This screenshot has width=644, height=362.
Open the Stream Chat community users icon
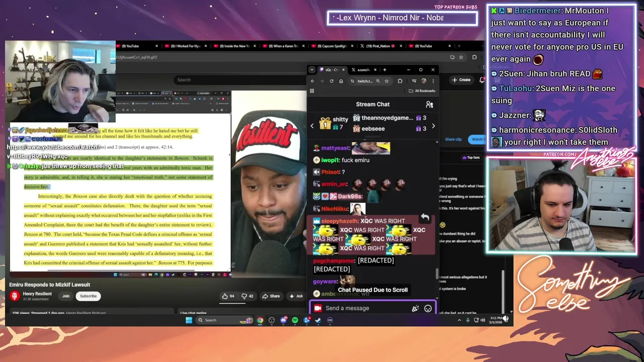(429, 104)
